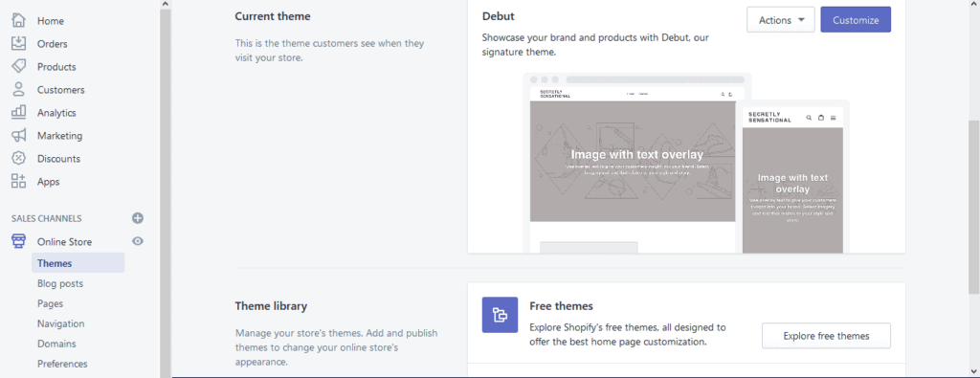The height and width of the screenshot is (378, 980).
Task: Click the SALES CHANNELS heading
Action: (47, 219)
